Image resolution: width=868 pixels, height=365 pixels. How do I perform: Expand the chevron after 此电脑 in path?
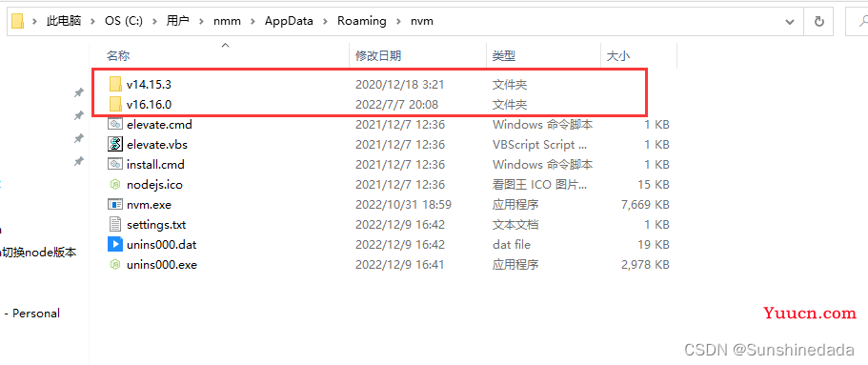93,21
